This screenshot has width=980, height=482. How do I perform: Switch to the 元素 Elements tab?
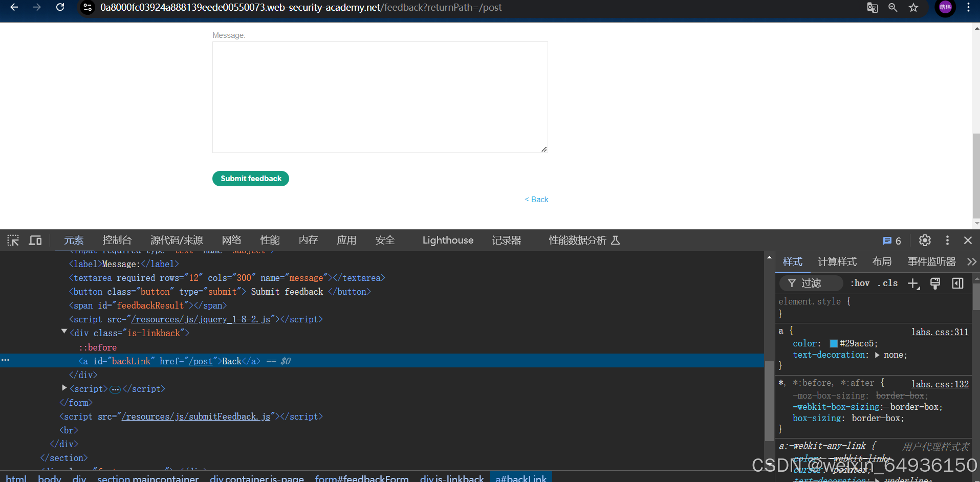coord(74,240)
